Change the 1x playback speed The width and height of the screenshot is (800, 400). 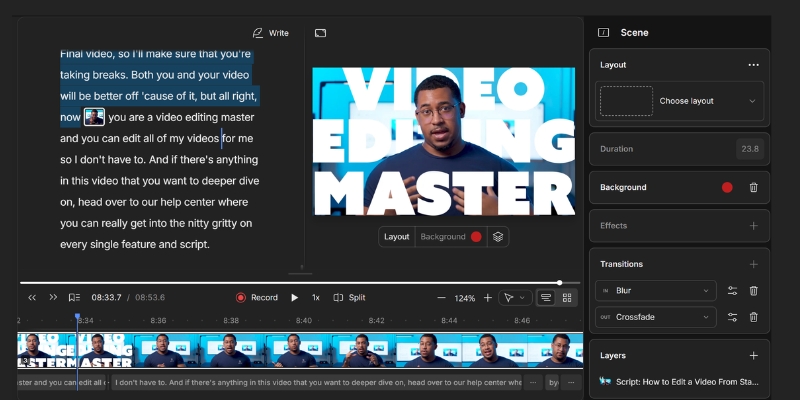pos(316,297)
